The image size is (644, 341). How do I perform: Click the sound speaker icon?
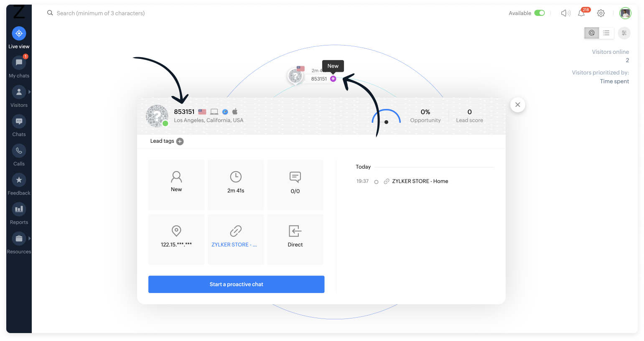tap(565, 13)
